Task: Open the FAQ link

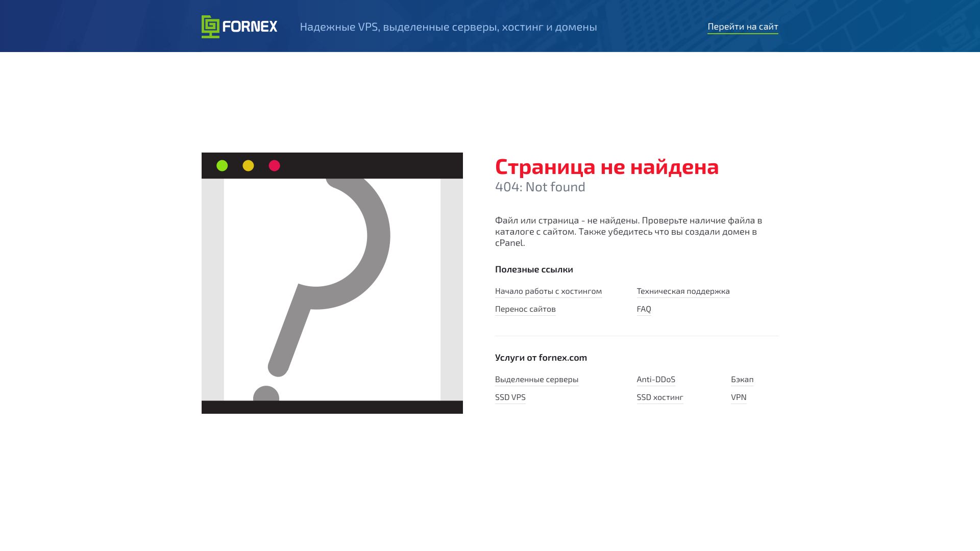Action: click(x=644, y=309)
